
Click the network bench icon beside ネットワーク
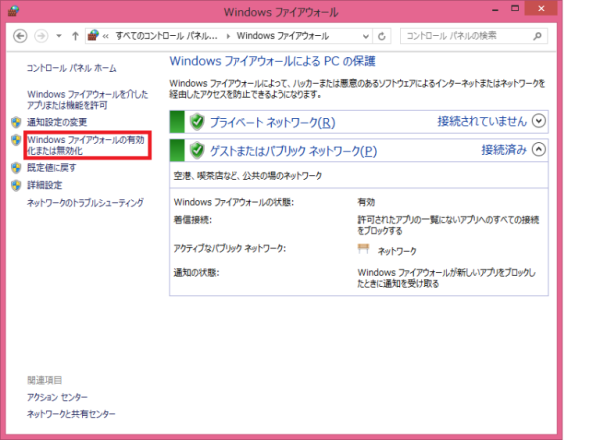pyautogui.click(x=363, y=249)
